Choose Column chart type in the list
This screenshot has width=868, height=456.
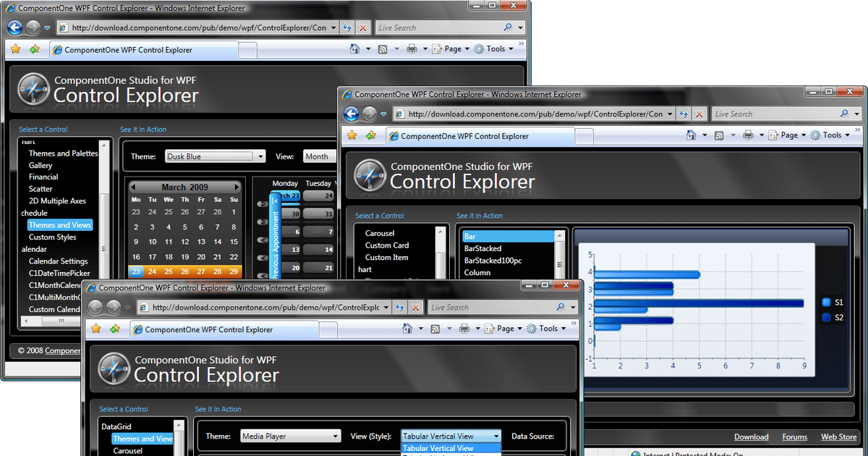click(477, 273)
